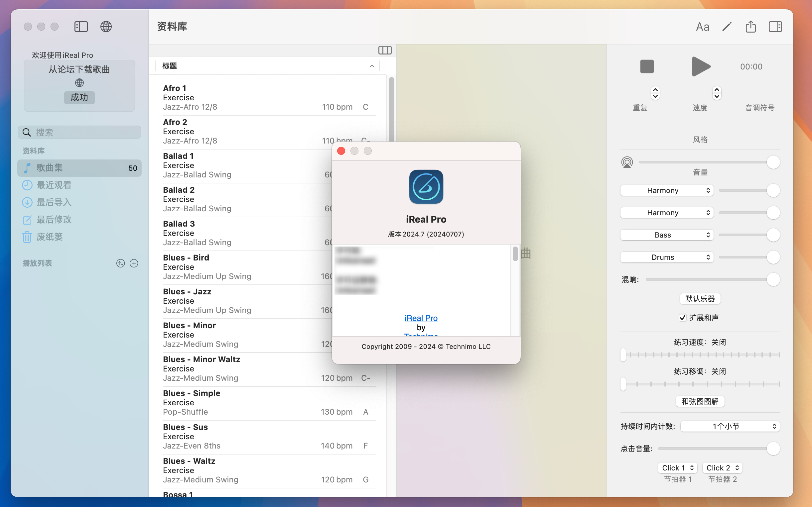
Task: Click the Share/export icon in toolbar
Action: point(751,26)
